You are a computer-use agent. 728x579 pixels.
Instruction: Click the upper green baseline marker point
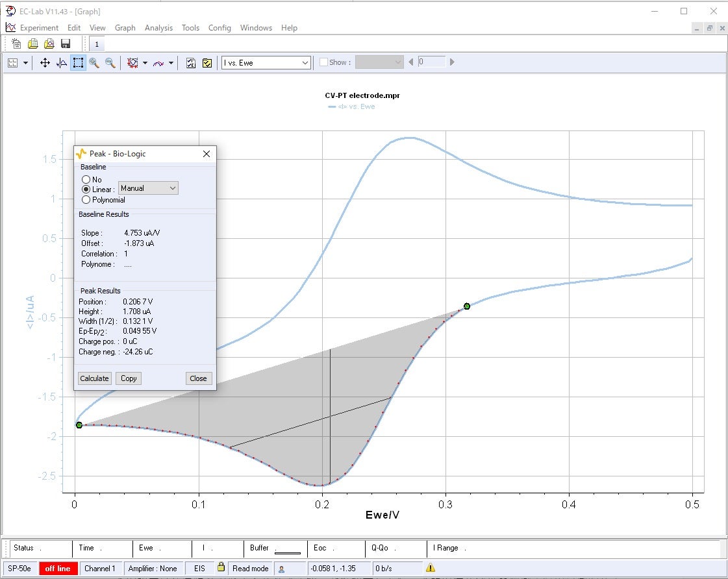coord(466,306)
